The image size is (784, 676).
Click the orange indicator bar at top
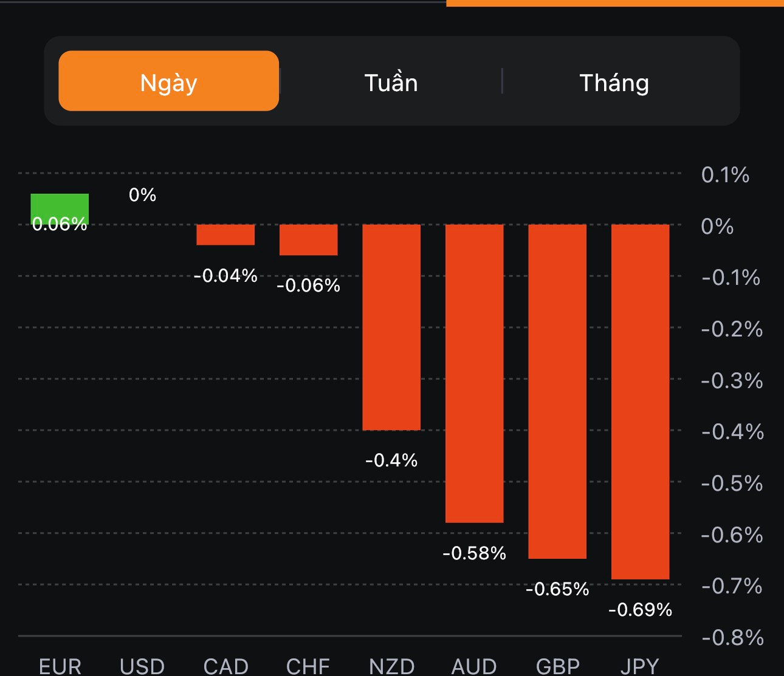(614, 3)
